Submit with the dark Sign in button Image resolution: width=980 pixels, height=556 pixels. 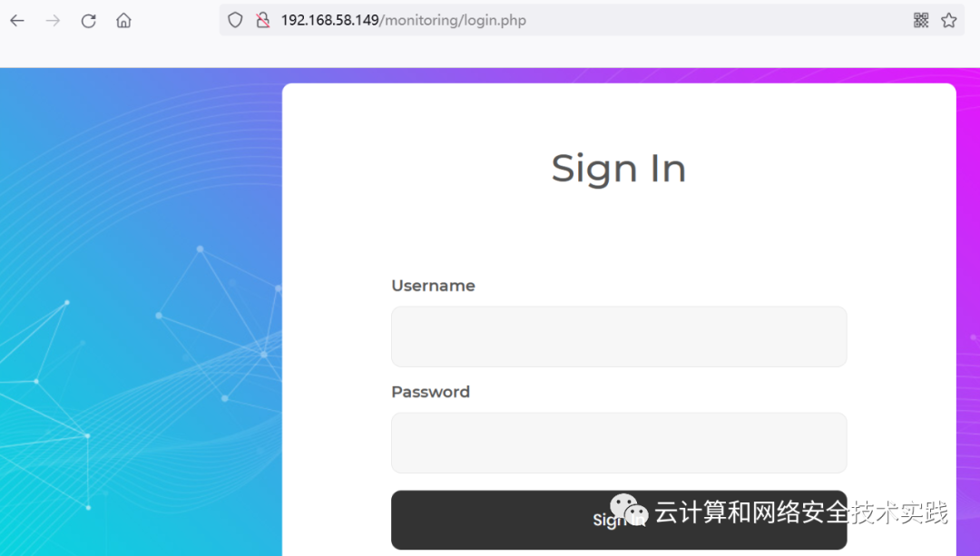coord(619,520)
